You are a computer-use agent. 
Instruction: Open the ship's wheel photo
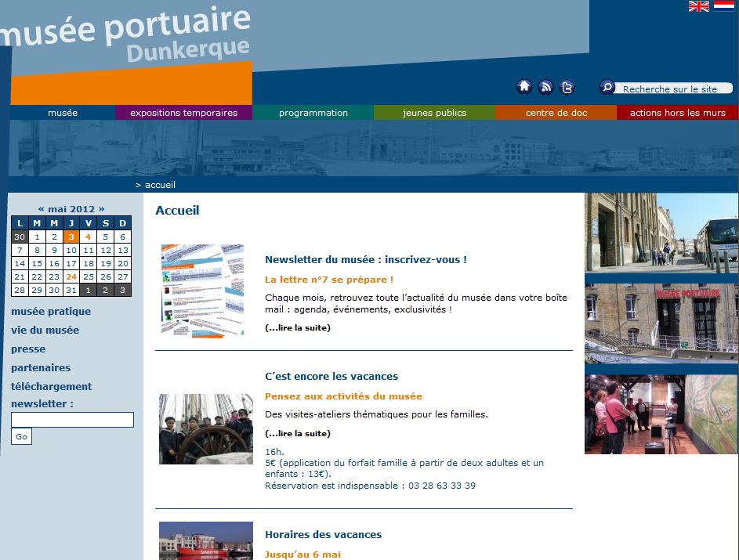pos(205,429)
